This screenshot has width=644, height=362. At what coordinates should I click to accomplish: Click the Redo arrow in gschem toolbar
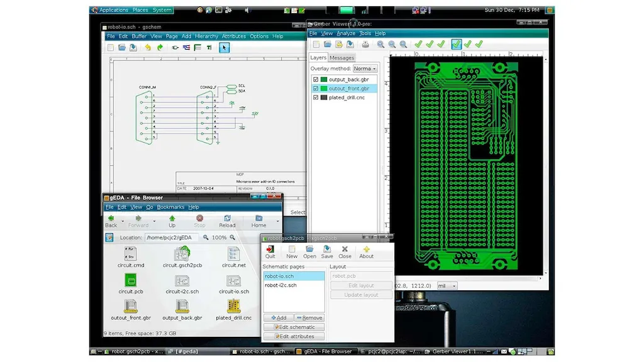click(160, 48)
